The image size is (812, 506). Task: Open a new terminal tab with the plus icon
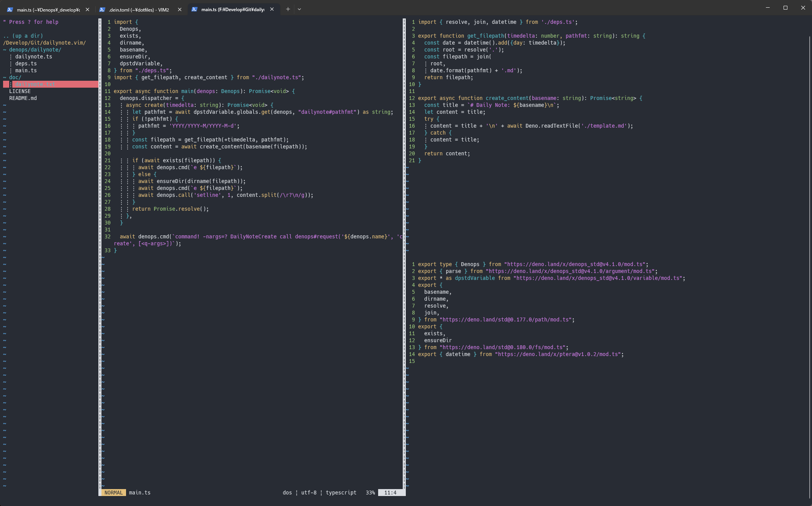(x=288, y=9)
